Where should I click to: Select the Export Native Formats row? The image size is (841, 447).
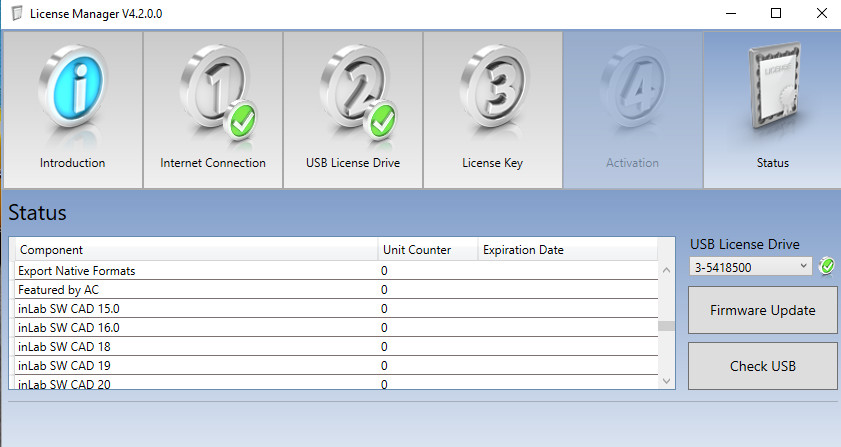(x=336, y=270)
